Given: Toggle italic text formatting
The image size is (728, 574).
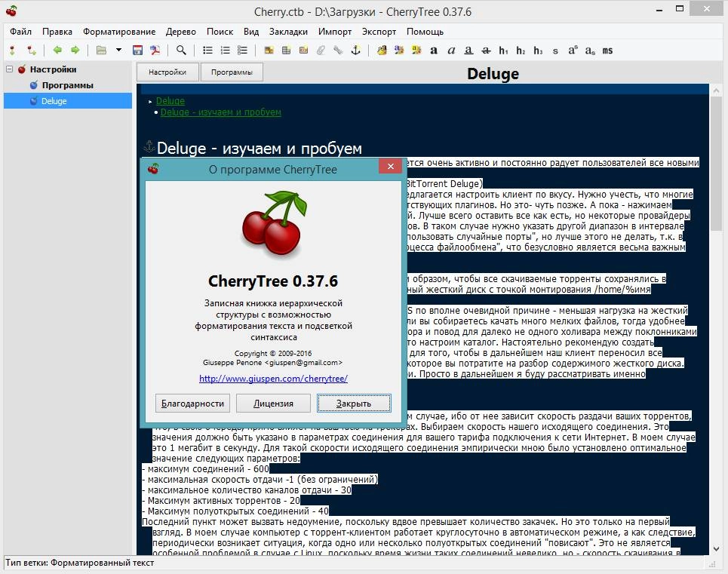Looking at the screenshot, I should tap(451, 50).
